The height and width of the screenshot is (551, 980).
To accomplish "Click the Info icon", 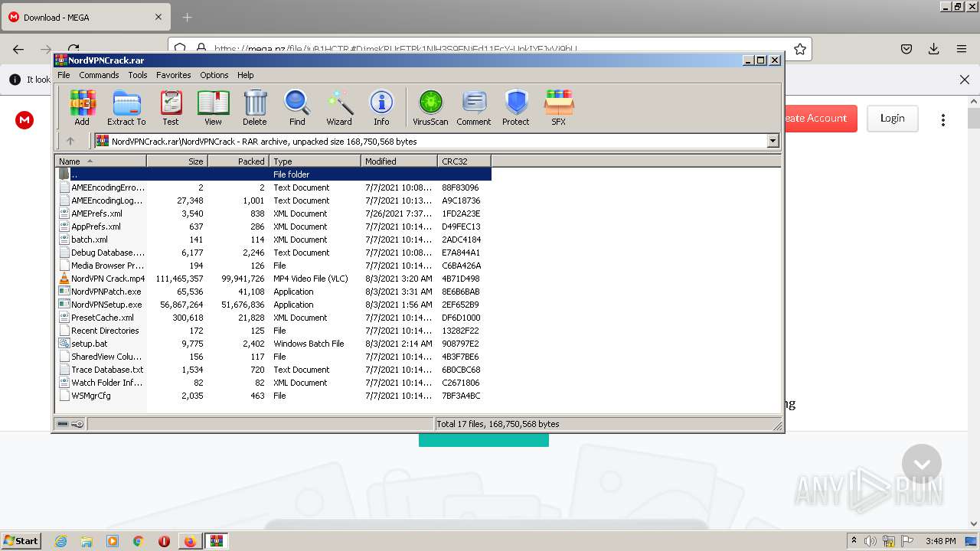I will click(381, 107).
